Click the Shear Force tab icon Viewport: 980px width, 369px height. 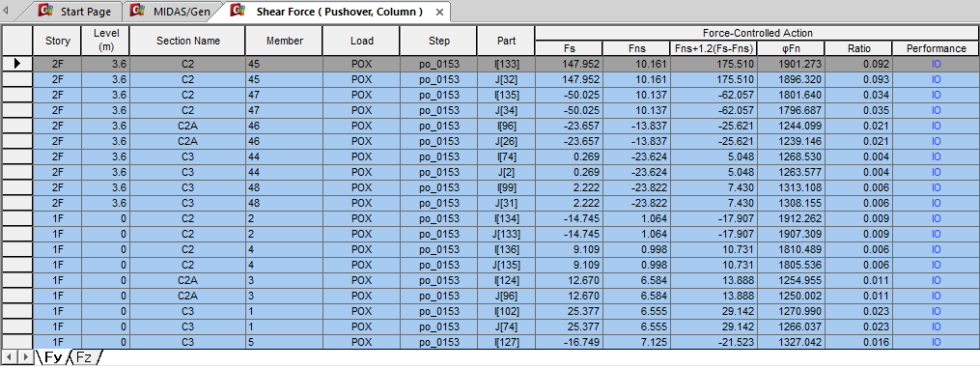(x=238, y=11)
